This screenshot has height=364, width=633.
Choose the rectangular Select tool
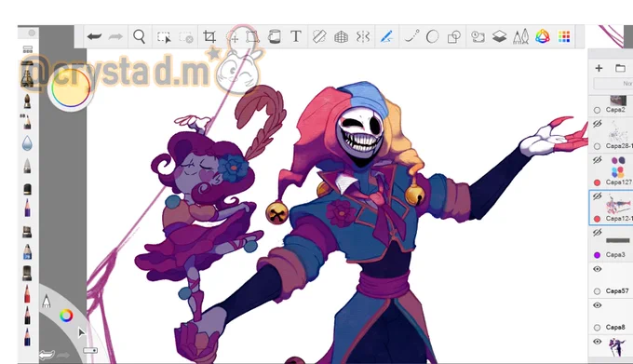[x=164, y=37]
